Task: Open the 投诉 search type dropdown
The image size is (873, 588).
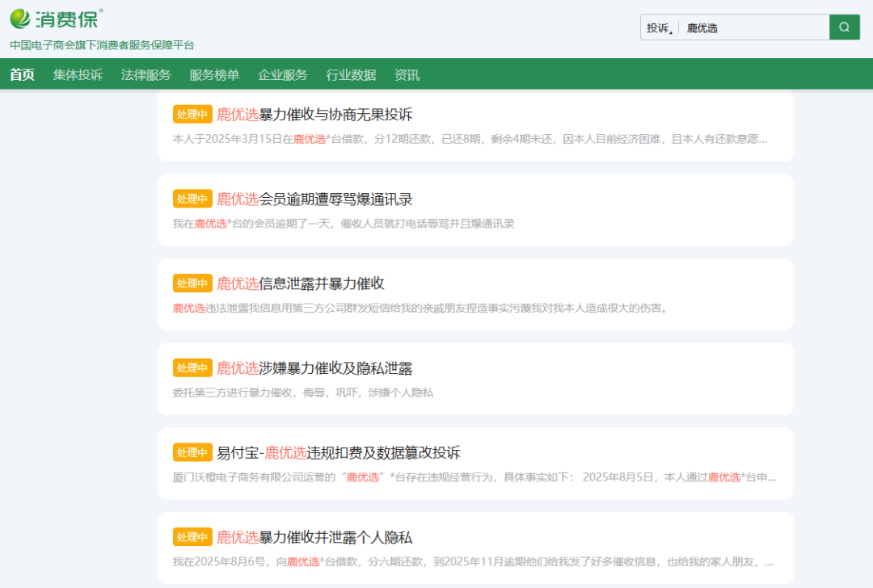Action: coord(659,27)
